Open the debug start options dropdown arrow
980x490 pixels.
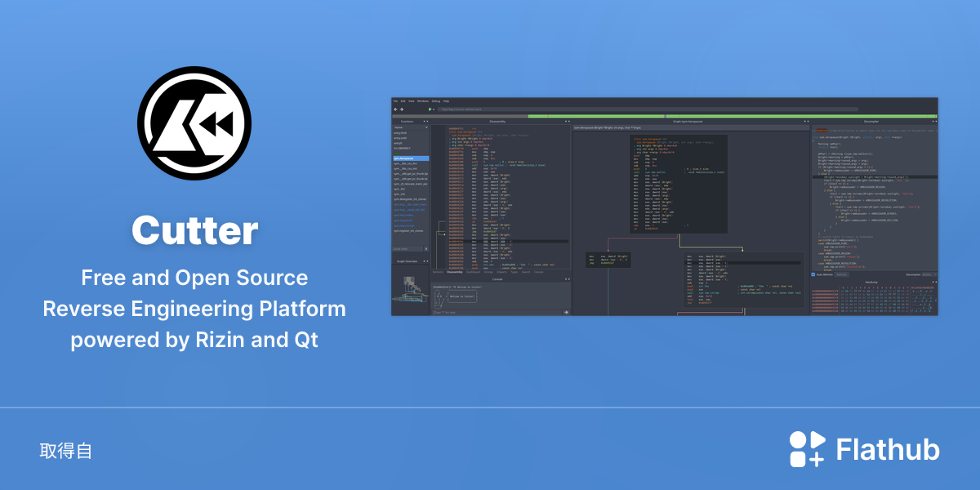(x=434, y=109)
